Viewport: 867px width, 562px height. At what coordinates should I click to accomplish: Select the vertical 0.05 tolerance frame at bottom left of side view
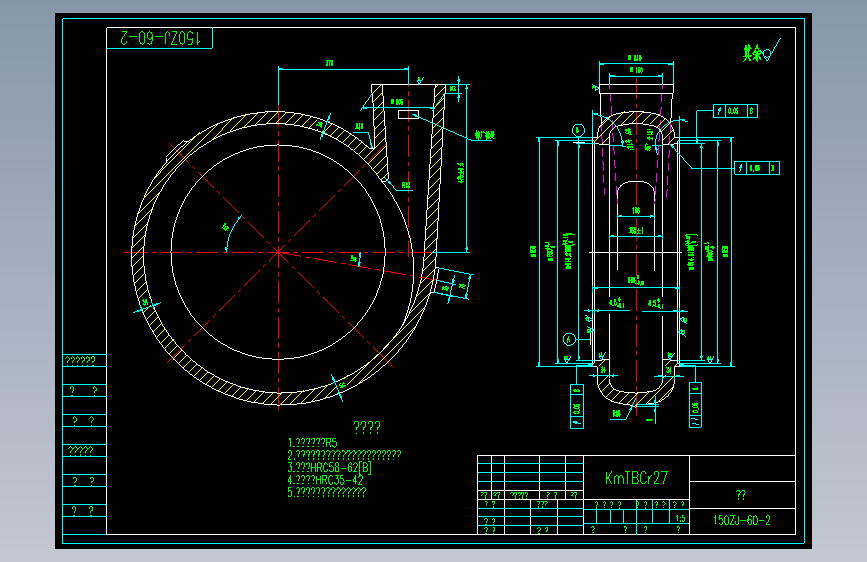tap(577, 406)
